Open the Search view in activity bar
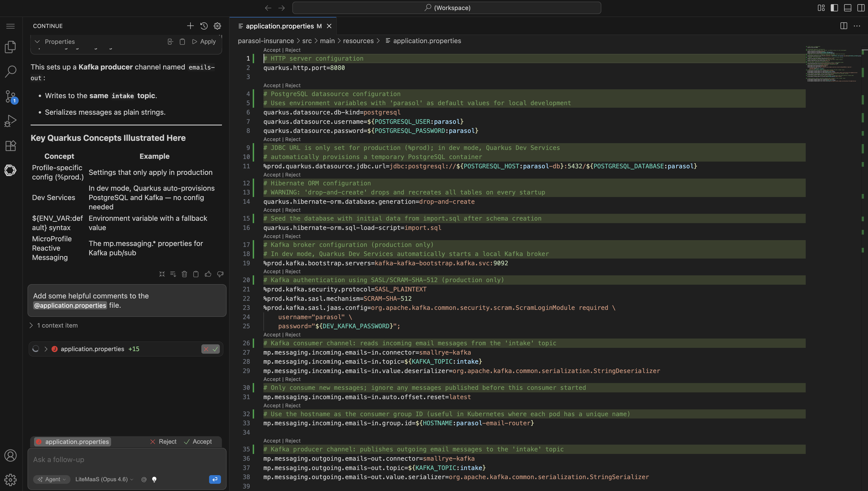The height and width of the screenshot is (491, 868). click(x=10, y=71)
